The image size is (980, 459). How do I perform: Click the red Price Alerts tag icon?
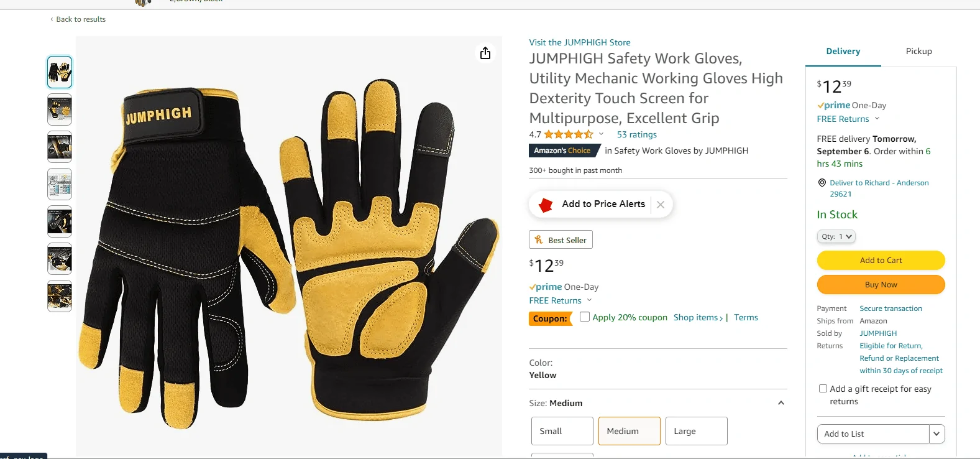(546, 205)
